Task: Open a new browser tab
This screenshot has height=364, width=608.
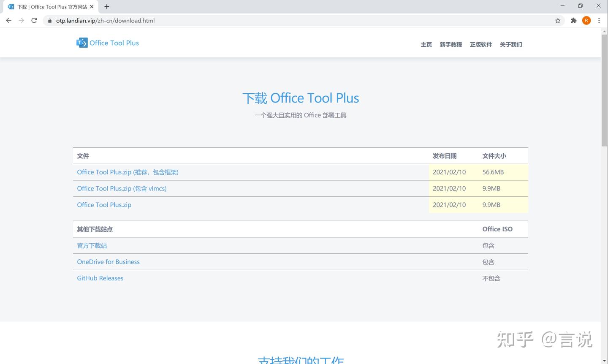Action: coord(107,6)
